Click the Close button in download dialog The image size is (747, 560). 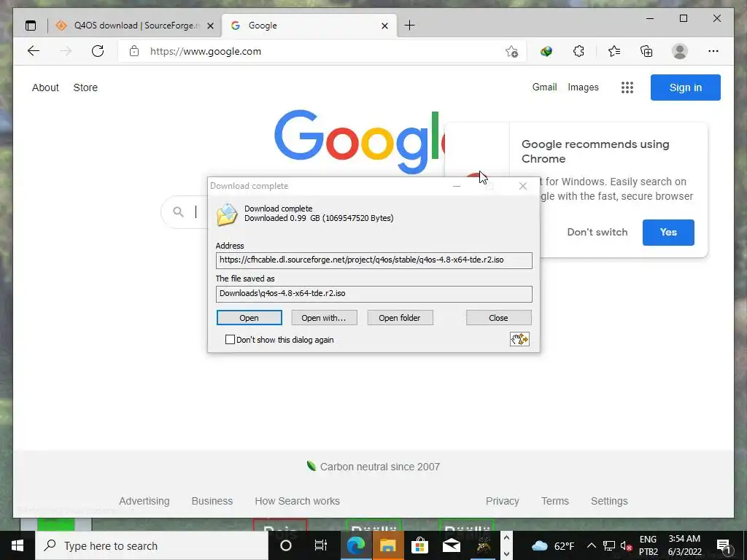coord(498,318)
